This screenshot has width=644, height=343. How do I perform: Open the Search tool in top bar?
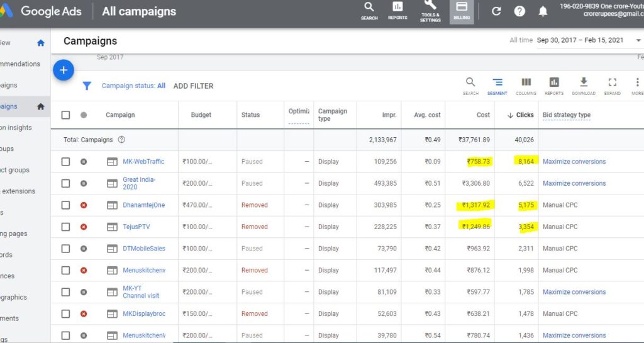[369, 11]
